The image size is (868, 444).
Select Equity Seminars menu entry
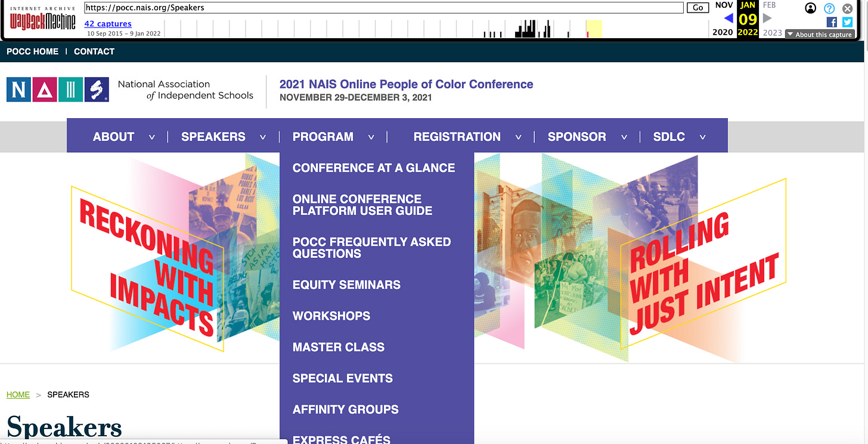coord(346,285)
